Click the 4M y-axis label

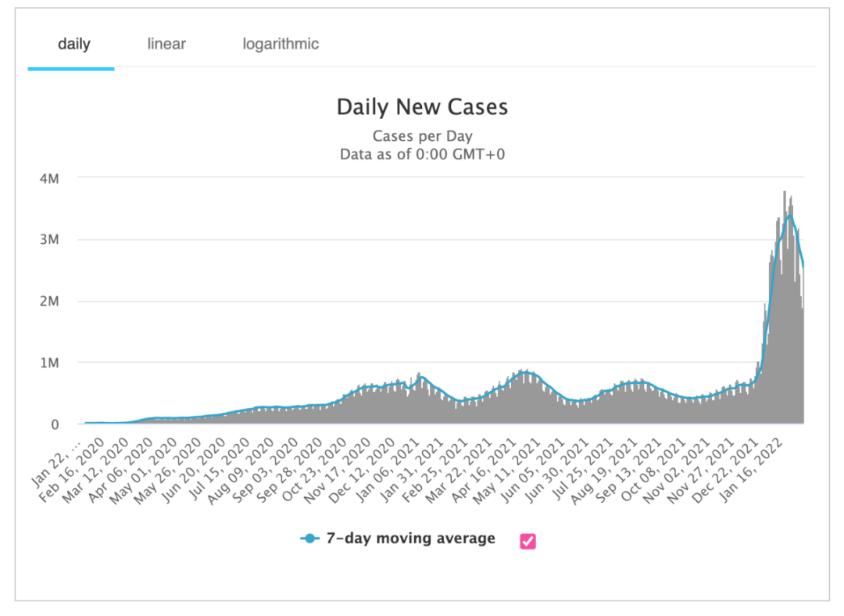click(49, 178)
